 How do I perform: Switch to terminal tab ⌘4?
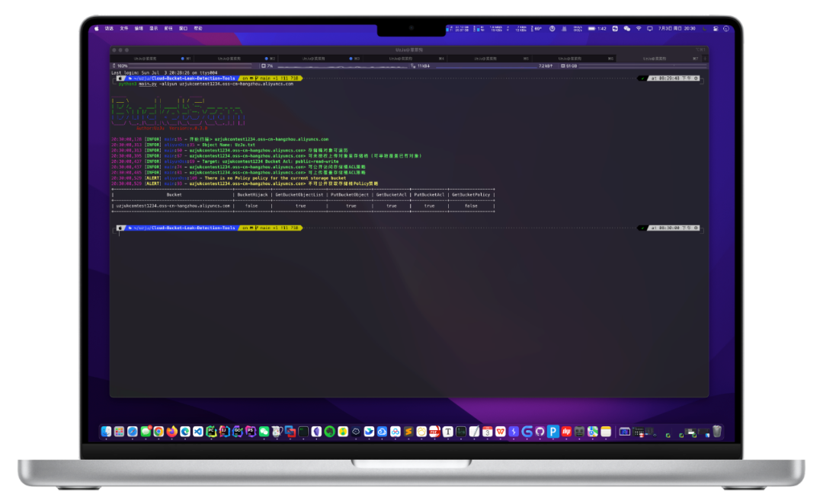pos(405,58)
